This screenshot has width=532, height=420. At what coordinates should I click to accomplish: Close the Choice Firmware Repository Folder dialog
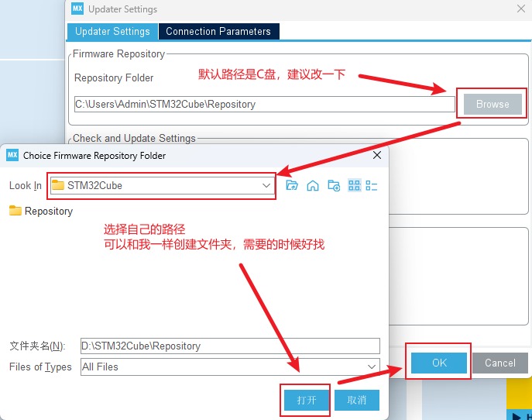[377, 155]
